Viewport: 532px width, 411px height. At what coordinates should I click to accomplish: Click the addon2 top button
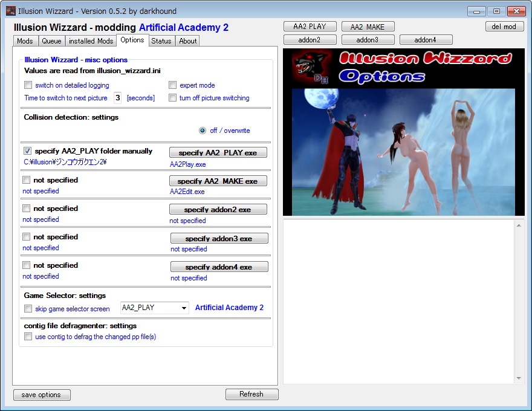click(310, 40)
